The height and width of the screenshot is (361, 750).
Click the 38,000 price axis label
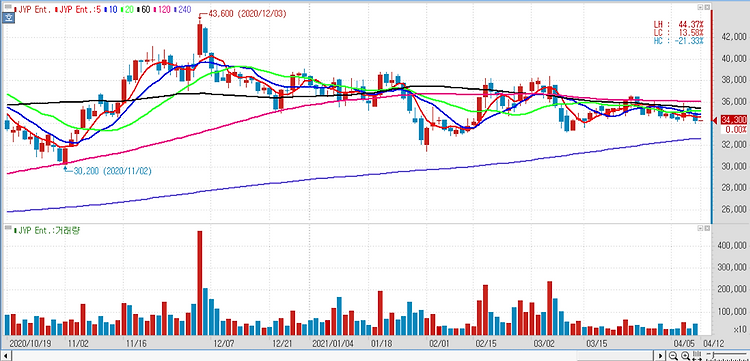[x=733, y=80]
